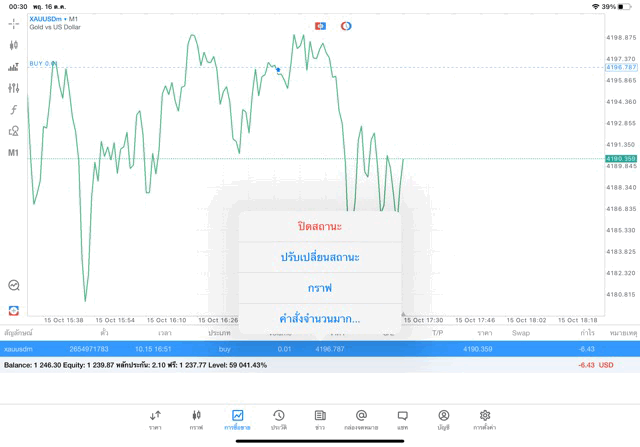Select คำสั่งจำนวนมาก... (Bulk operations) menu entry
640x447 pixels.
pyautogui.click(x=320, y=319)
